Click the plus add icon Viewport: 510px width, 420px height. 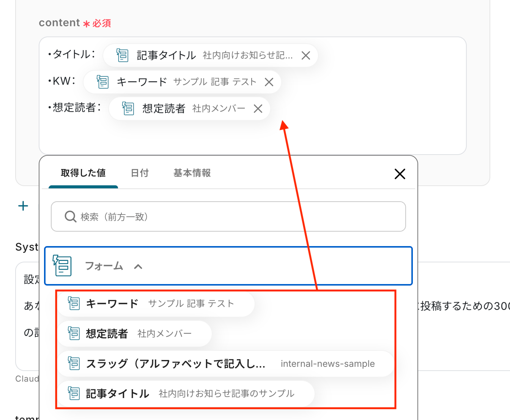[x=23, y=206]
